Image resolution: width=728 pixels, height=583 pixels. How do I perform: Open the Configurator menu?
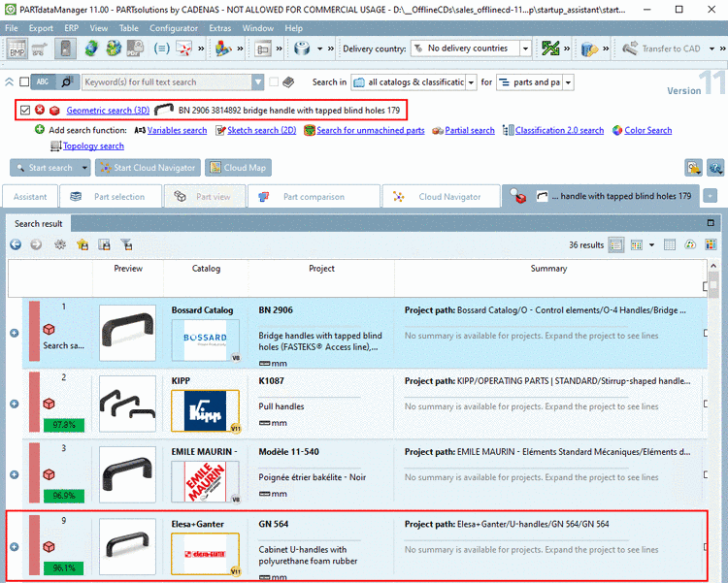point(174,28)
